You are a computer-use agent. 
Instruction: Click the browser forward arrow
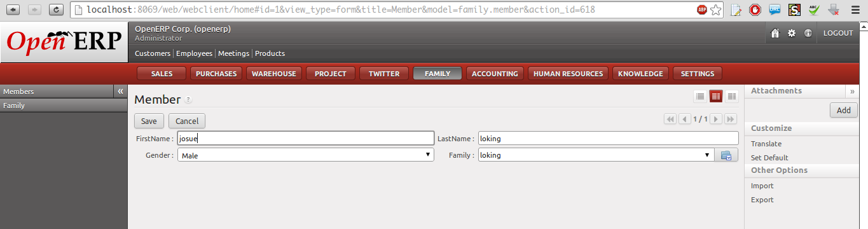pyautogui.click(x=34, y=10)
